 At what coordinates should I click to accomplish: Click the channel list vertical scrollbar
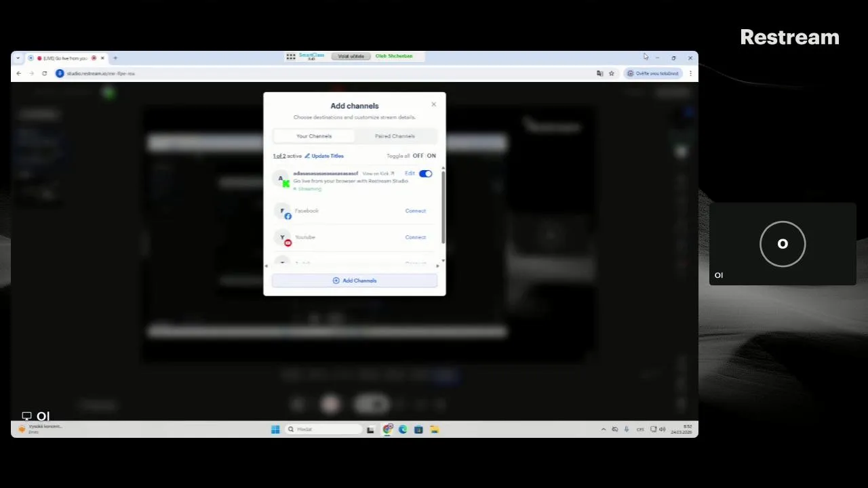click(443, 207)
